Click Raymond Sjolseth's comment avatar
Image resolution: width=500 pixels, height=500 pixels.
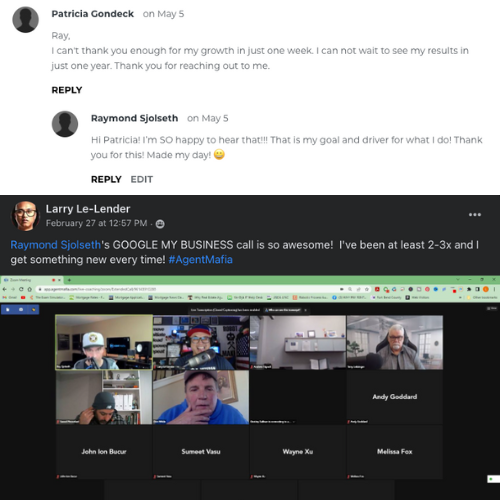(65, 124)
